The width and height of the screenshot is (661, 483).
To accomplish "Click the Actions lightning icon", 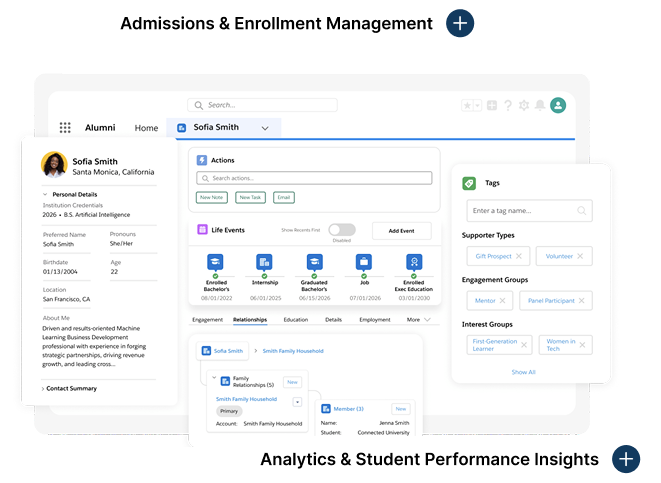I will (202, 160).
